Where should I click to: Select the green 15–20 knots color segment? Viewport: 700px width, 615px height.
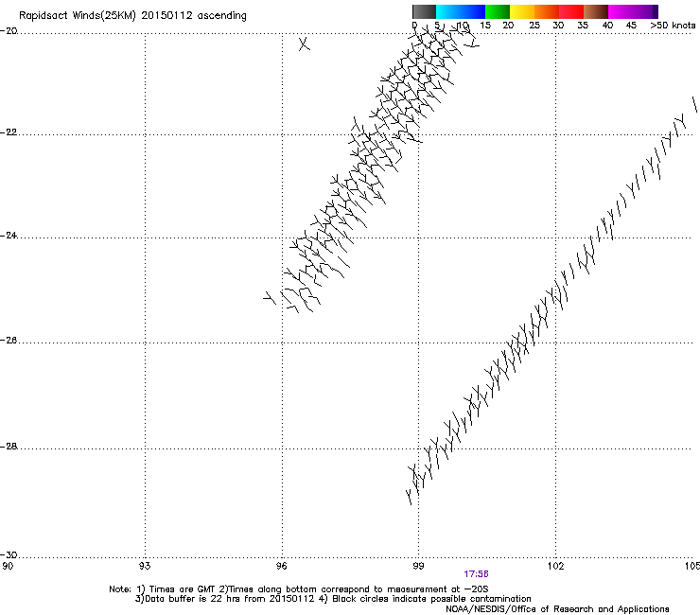pos(498,11)
